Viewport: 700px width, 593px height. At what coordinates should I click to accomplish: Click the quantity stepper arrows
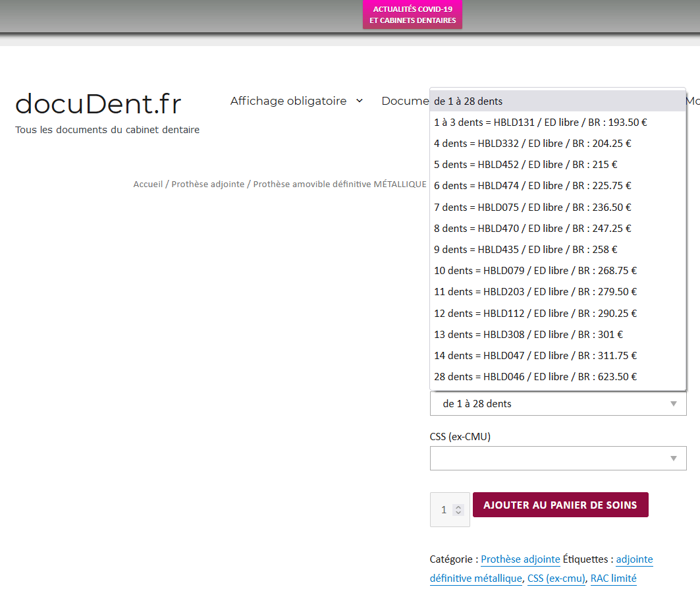point(458,510)
